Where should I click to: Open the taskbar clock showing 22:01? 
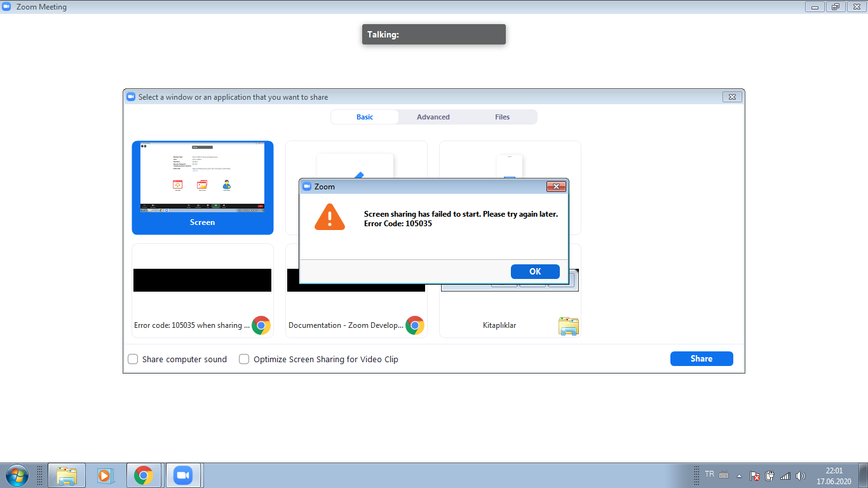[x=834, y=476]
